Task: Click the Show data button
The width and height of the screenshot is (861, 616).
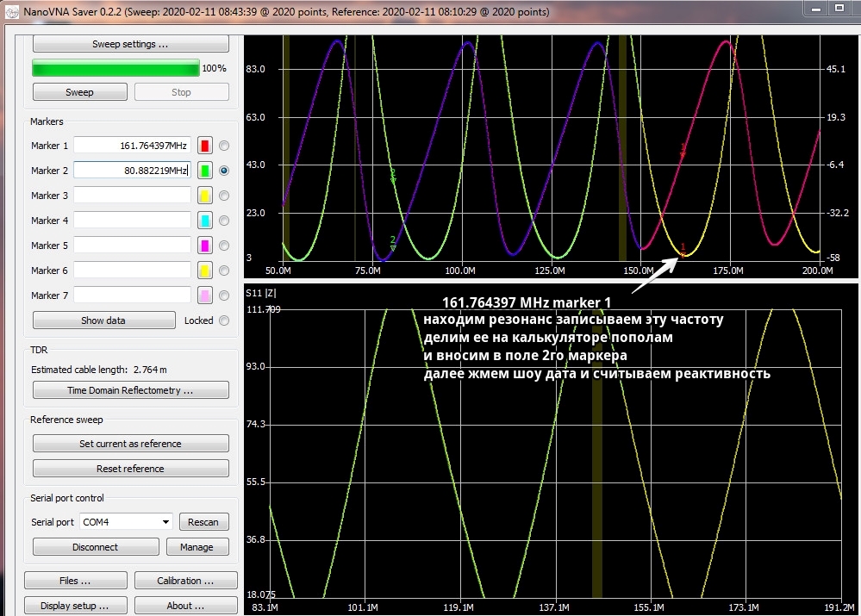Action: coord(103,320)
